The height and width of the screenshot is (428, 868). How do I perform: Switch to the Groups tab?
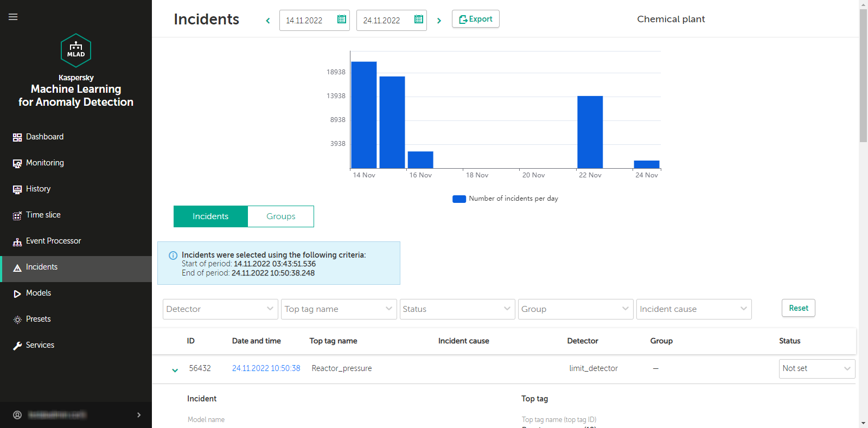pyautogui.click(x=280, y=216)
